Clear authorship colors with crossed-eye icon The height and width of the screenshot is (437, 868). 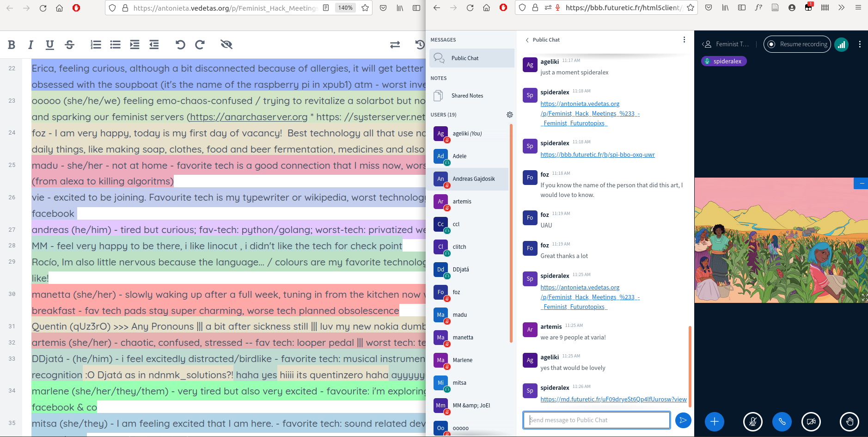pyautogui.click(x=226, y=45)
